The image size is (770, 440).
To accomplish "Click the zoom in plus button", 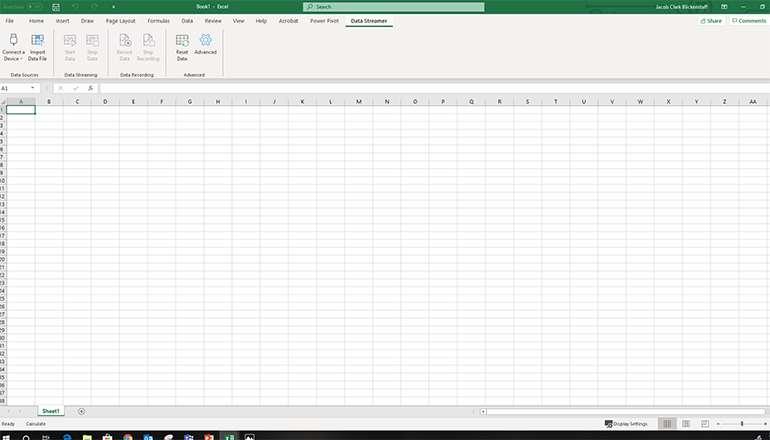I will (x=765, y=423).
